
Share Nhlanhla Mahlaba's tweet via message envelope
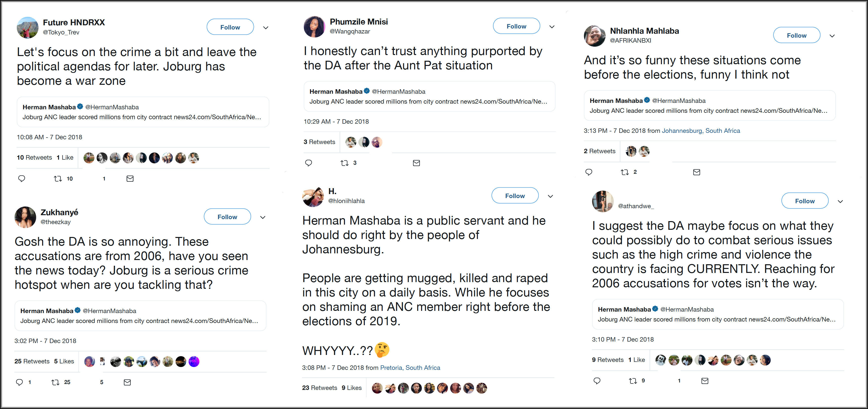click(697, 172)
